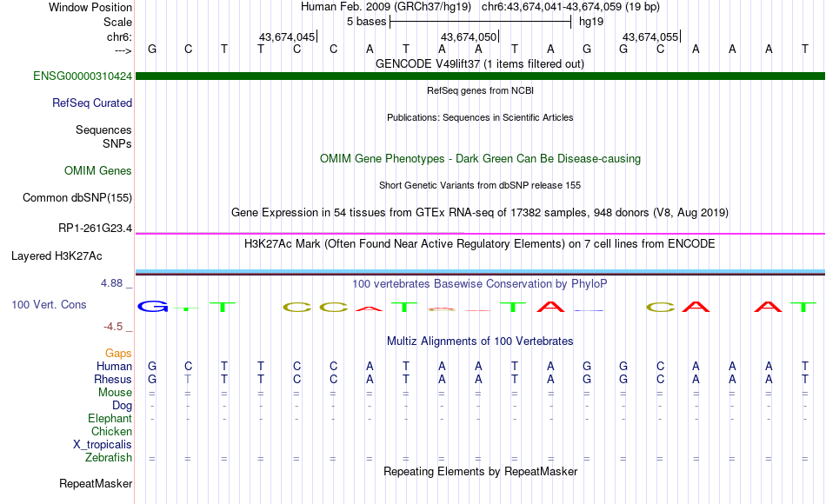Click the chr6:43,674,041-43,674,059 (19 bp) position text
826x504 pixels.
[570, 7]
